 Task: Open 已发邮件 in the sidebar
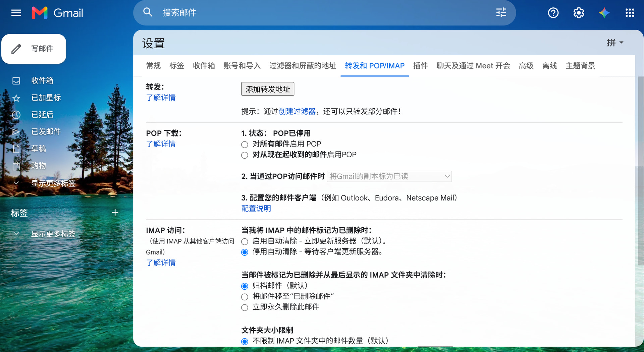(46, 132)
